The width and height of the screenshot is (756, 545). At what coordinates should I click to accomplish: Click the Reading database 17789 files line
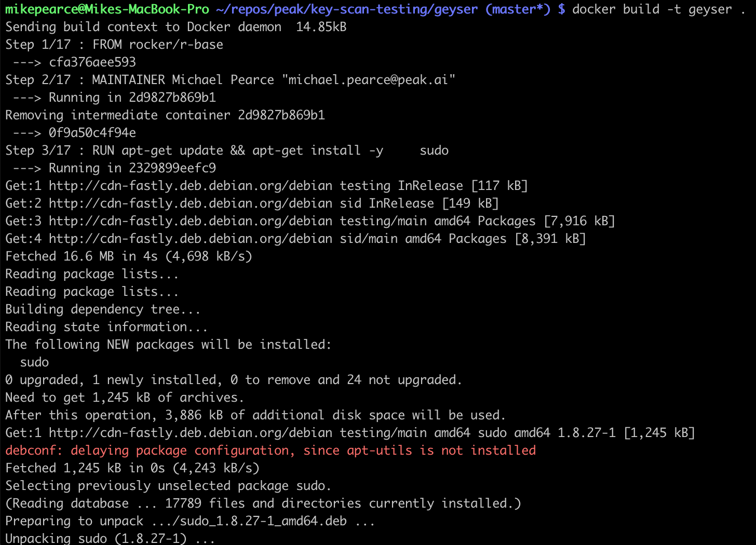click(x=263, y=503)
